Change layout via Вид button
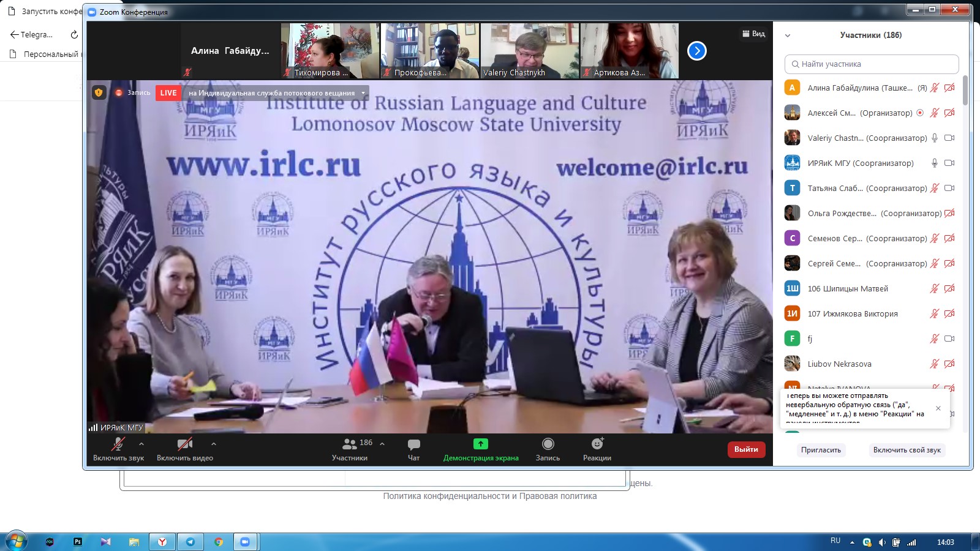 coord(753,34)
